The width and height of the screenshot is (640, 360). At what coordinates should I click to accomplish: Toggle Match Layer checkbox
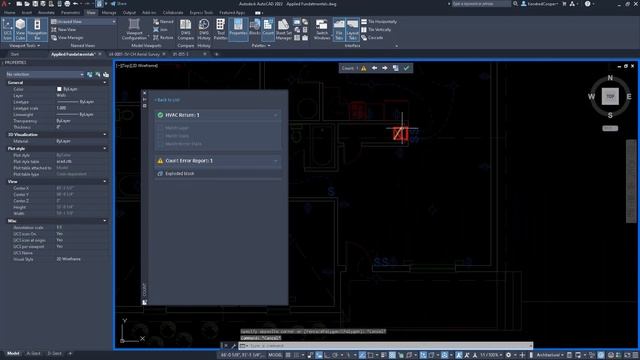[x=160, y=128]
